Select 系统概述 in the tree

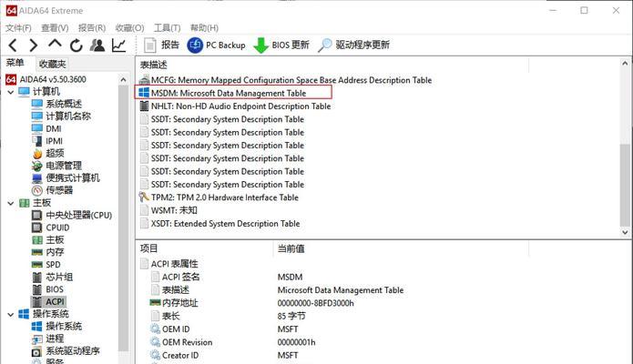pyautogui.click(x=56, y=104)
